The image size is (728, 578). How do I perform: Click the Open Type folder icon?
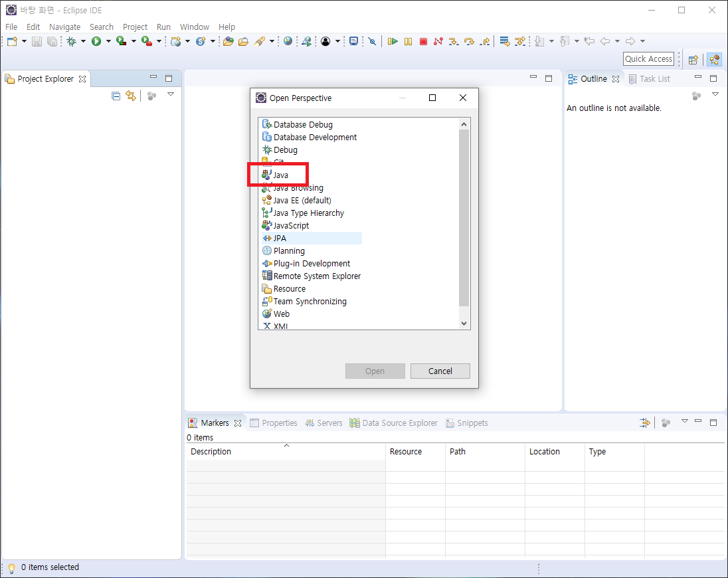[x=228, y=41]
